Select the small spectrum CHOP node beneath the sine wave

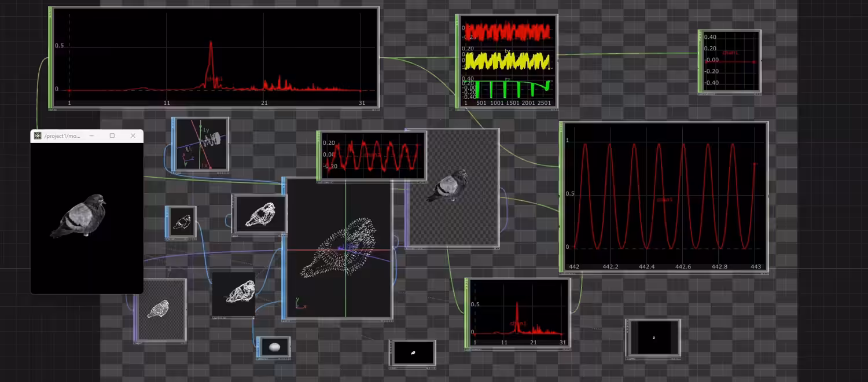[x=518, y=313]
